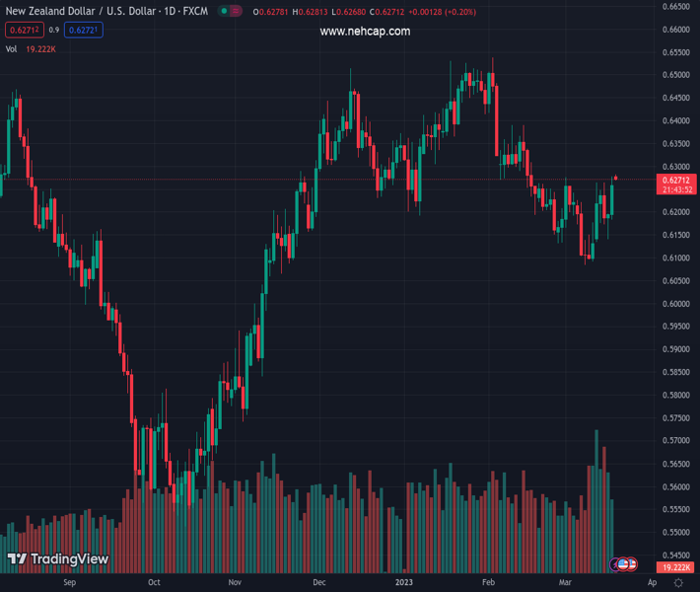Click the 0.65000 level on price scale

[x=675, y=75]
